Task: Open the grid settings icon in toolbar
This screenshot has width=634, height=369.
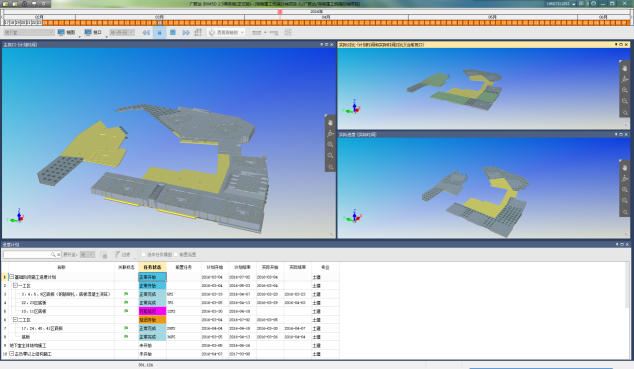Action: pyautogui.click(x=198, y=32)
